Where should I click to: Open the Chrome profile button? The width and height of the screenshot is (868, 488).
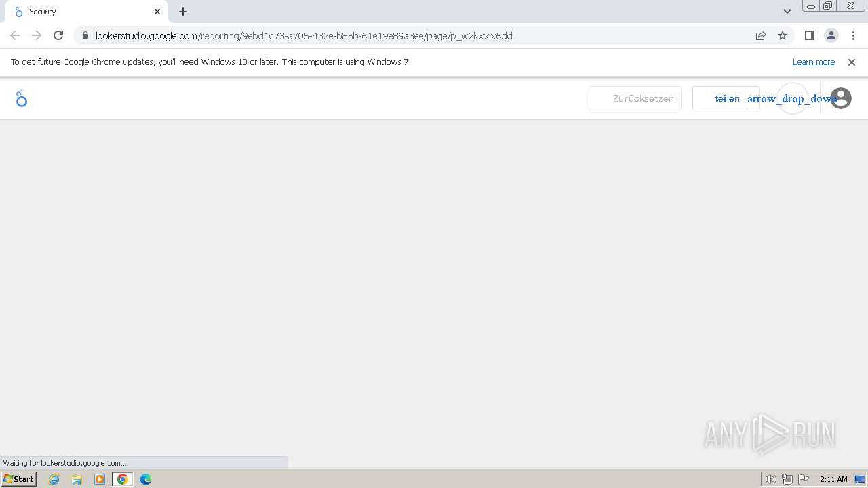[831, 35]
